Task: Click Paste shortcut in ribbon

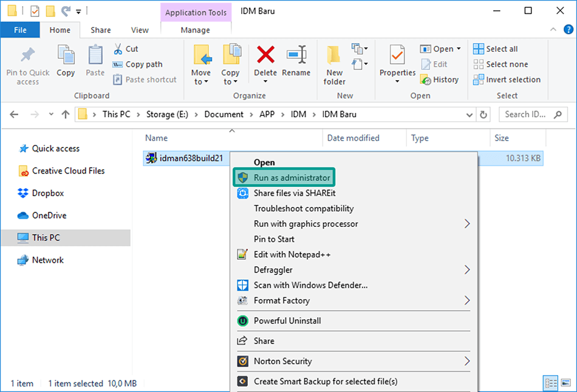Action: pos(145,80)
